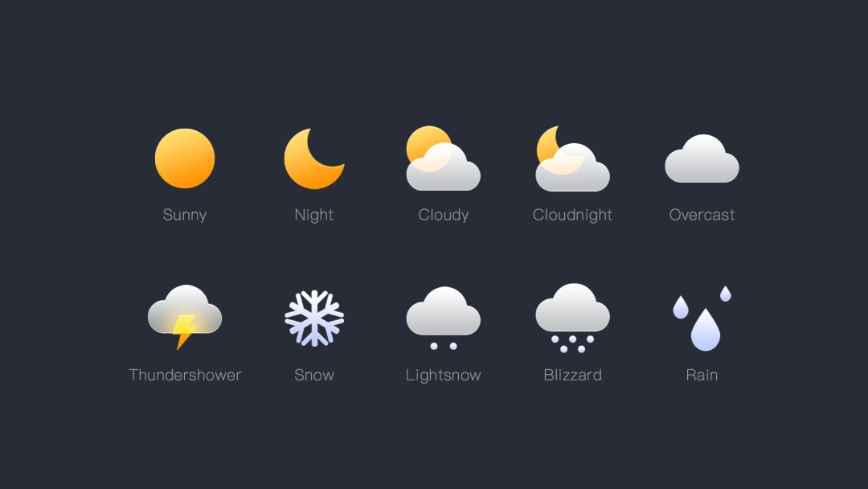Click the Rain water drops icon
Screen dimensions: 868x489
[702, 320]
